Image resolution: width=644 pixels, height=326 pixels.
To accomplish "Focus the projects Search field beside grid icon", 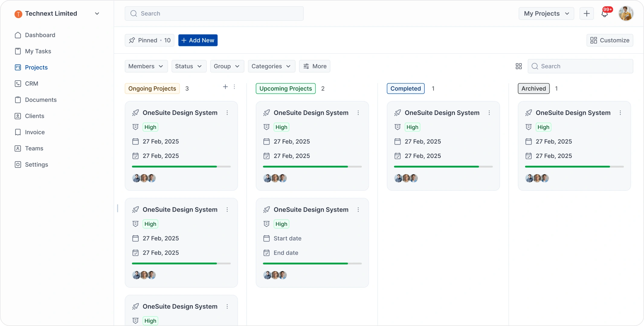I will pos(580,66).
